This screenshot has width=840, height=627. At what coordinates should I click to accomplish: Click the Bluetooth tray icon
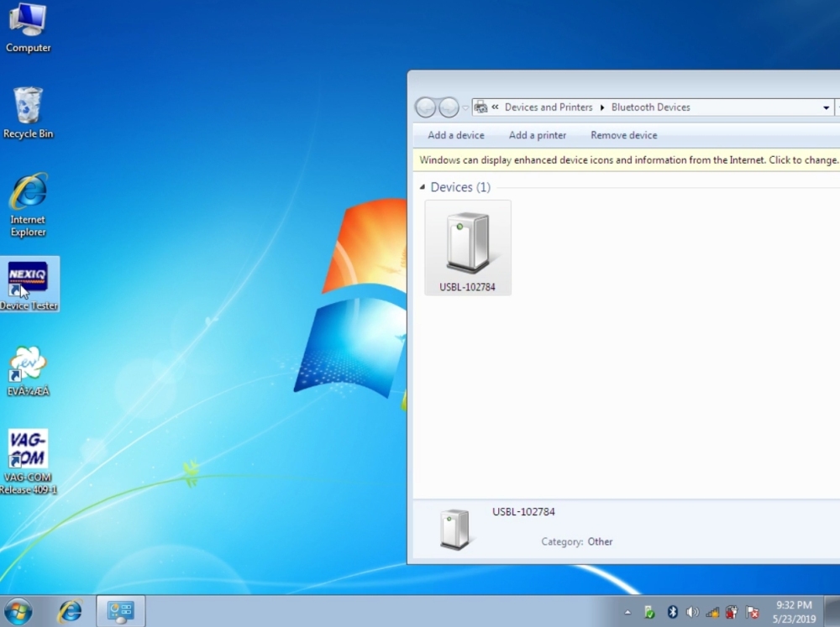[672, 612]
